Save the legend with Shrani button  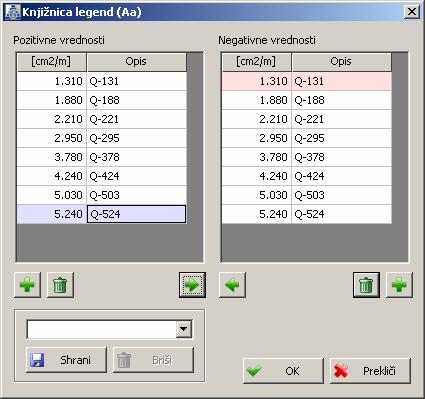pos(66,360)
